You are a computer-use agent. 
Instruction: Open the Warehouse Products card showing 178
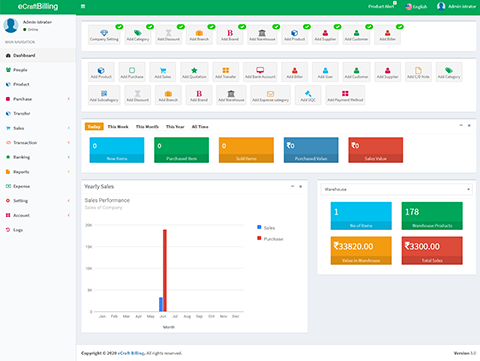[432, 216]
